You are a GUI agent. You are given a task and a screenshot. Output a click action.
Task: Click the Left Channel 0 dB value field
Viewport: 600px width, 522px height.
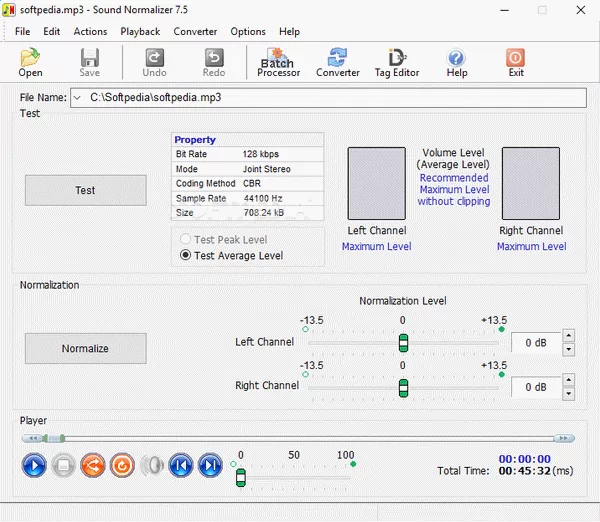[x=536, y=343]
